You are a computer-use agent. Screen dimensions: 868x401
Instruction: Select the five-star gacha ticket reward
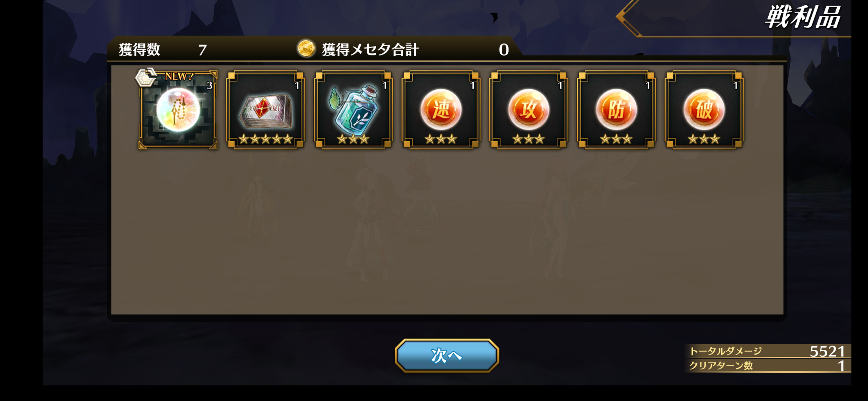click(266, 110)
